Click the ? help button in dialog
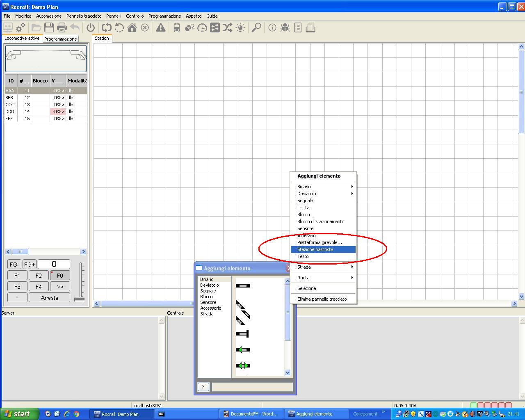The height and width of the screenshot is (420, 525). pos(203,387)
